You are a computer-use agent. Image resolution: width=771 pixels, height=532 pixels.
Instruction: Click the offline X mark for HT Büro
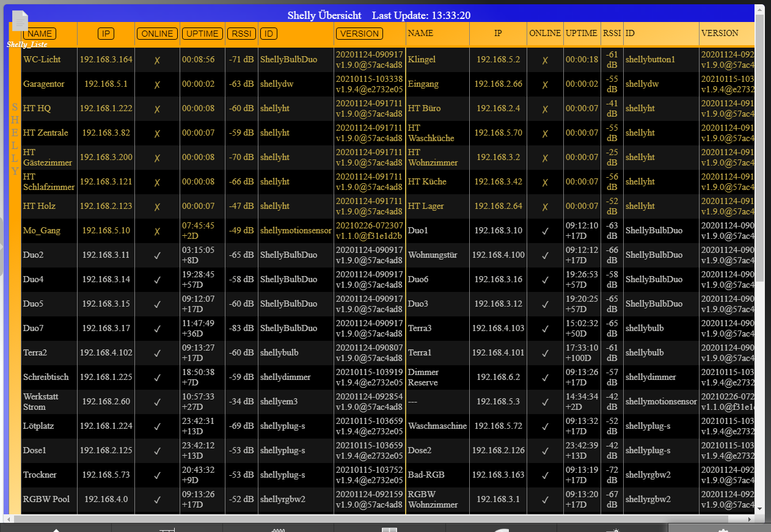tap(545, 109)
